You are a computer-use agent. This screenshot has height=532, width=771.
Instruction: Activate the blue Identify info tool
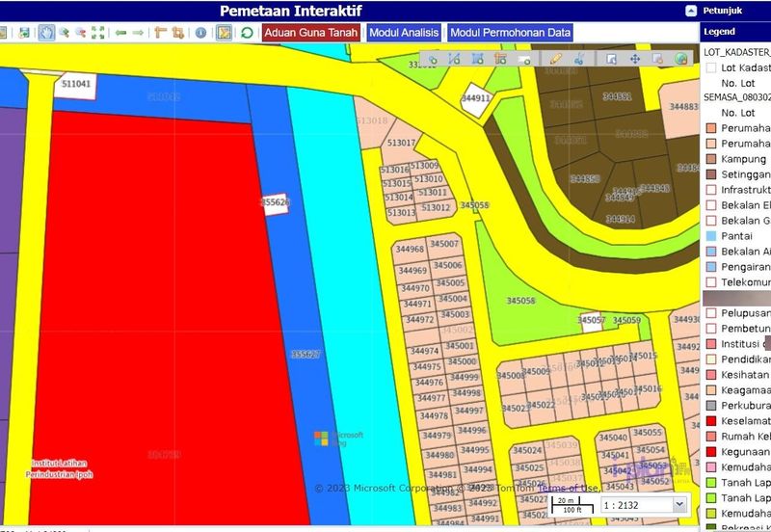coord(200,33)
